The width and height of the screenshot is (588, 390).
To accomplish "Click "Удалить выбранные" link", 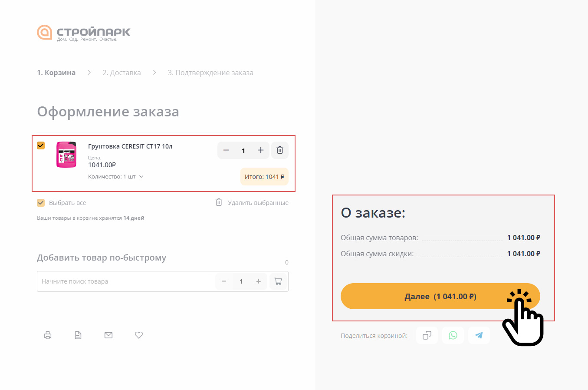I will tap(258, 203).
